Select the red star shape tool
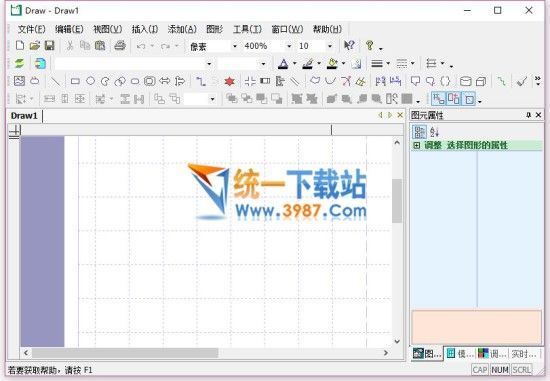This screenshot has height=381, width=550. click(x=229, y=81)
